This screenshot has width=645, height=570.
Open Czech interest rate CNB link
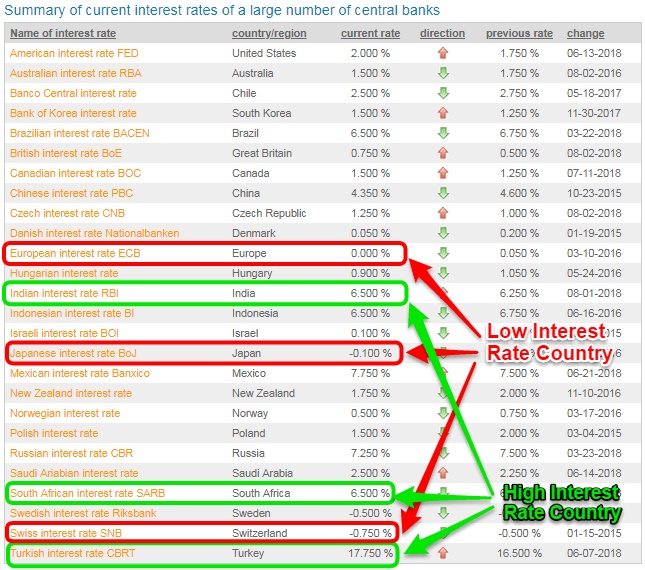click(67, 213)
